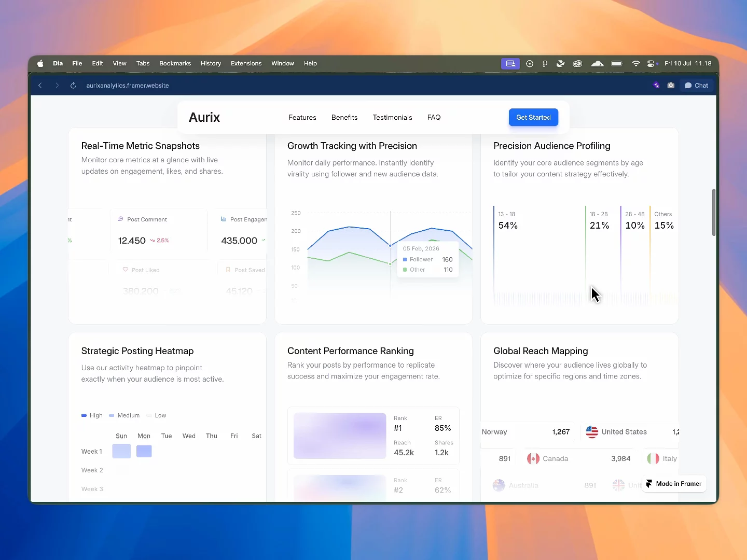Click the 21% audience value
Screen dimensions: 747x560
[599, 226]
